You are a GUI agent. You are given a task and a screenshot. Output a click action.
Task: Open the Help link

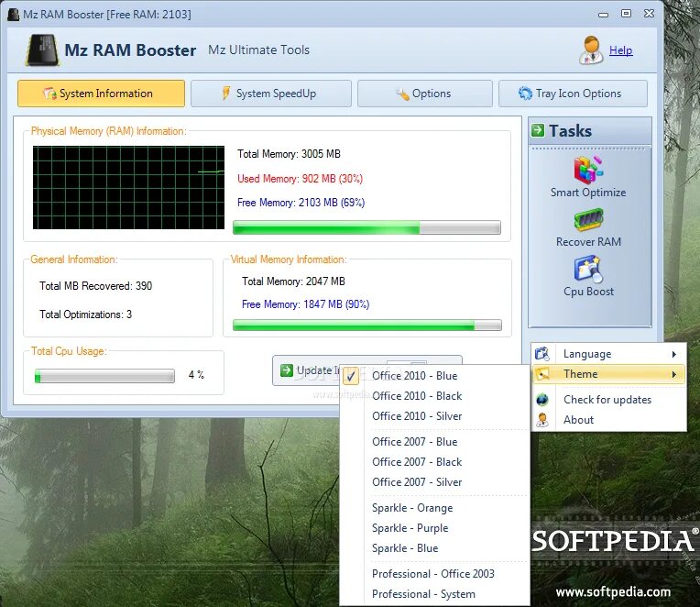pos(621,50)
